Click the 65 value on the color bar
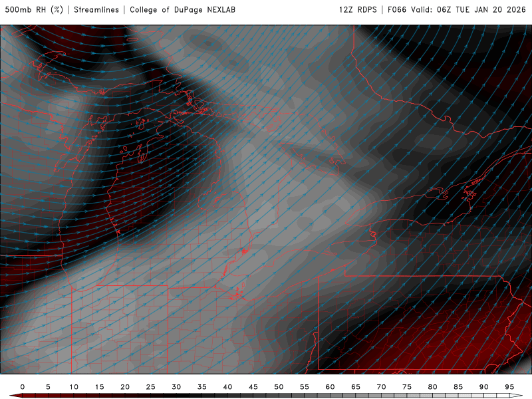The height and width of the screenshot is (399, 532). point(356,387)
